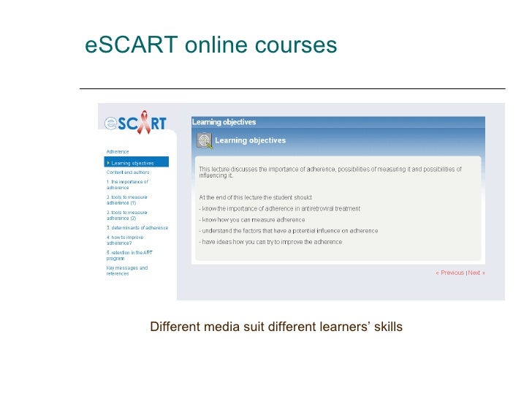The image size is (532, 399).
Task: Click 'have ideas how you can try' line
Action: pyautogui.click(x=270, y=242)
